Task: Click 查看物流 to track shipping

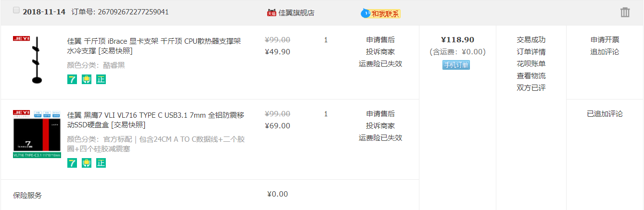Action: pyautogui.click(x=531, y=75)
